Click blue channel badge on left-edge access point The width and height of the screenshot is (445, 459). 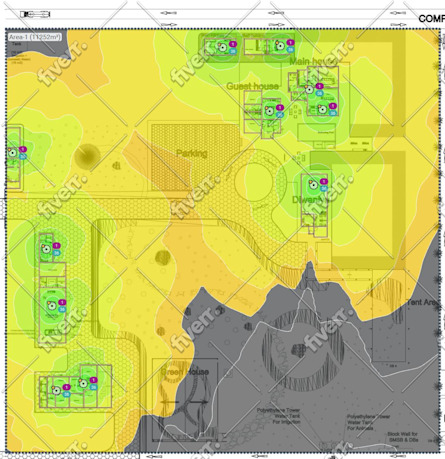point(23,156)
